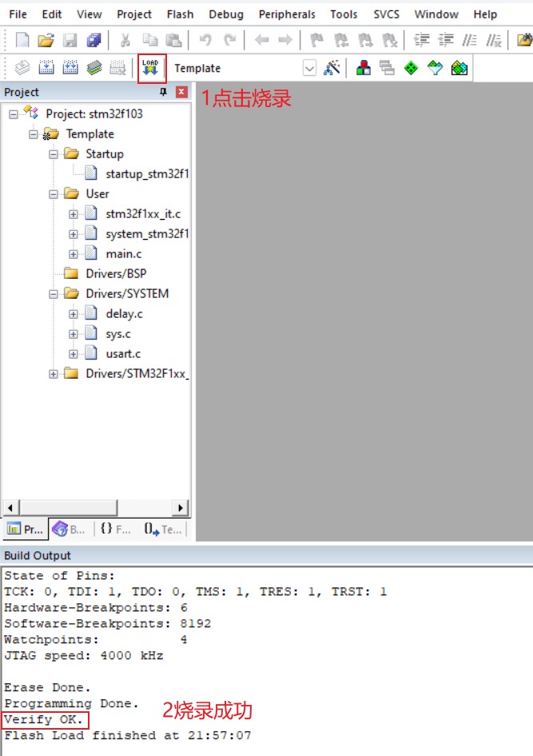Click the Cut scissors icon
533x756 pixels.
pos(125,41)
